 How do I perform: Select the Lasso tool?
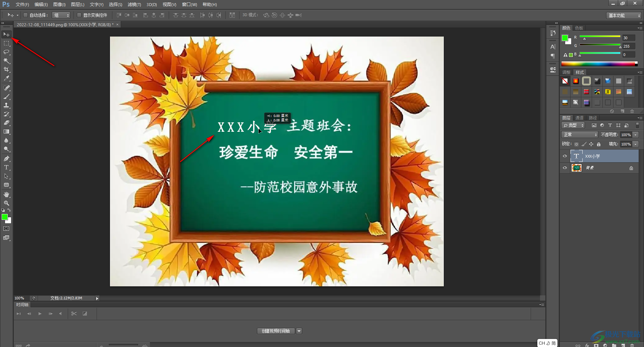point(6,52)
